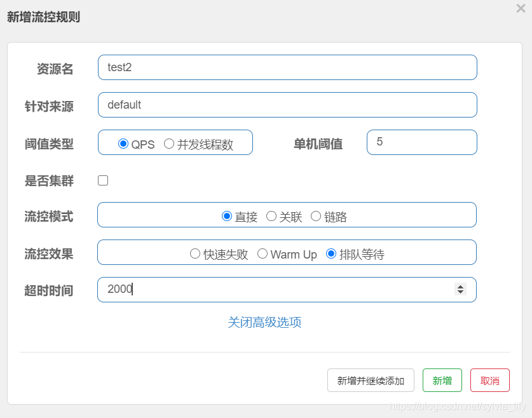Toggle the 是否集群 checkbox
The height and width of the screenshot is (418, 532).
click(x=103, y=180)
